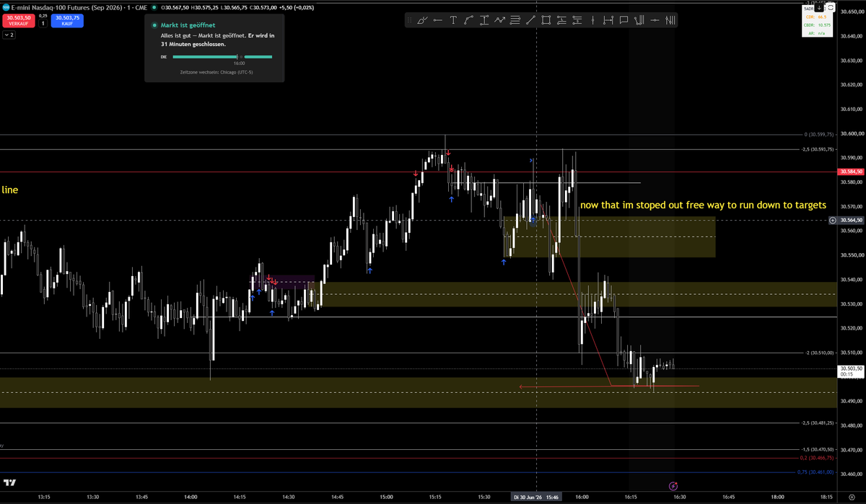Select the anchored VWAP style tool
This screenshot has width=866, height=504.
639,20
